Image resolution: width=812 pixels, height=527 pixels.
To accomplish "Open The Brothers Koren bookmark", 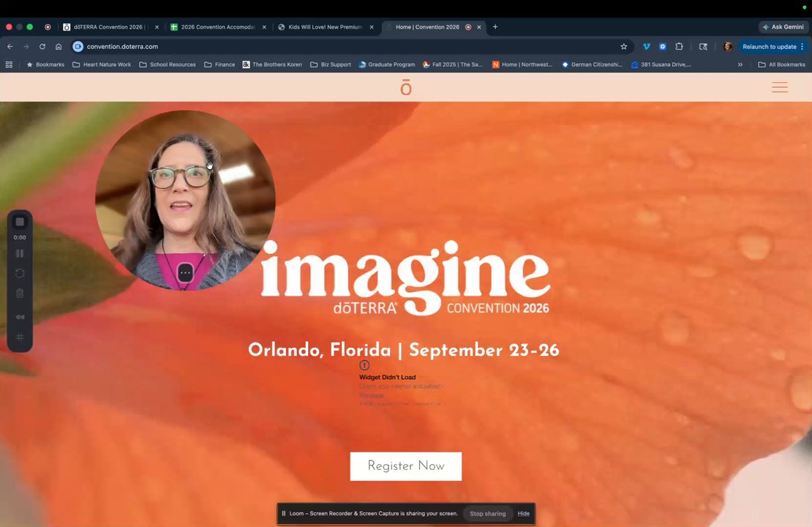I will [272, 64].
